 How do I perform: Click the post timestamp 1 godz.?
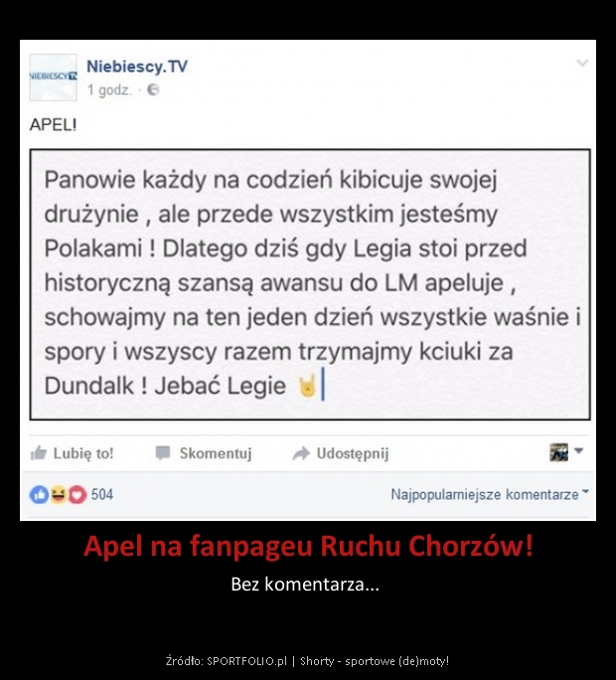(x=109, y=89)
